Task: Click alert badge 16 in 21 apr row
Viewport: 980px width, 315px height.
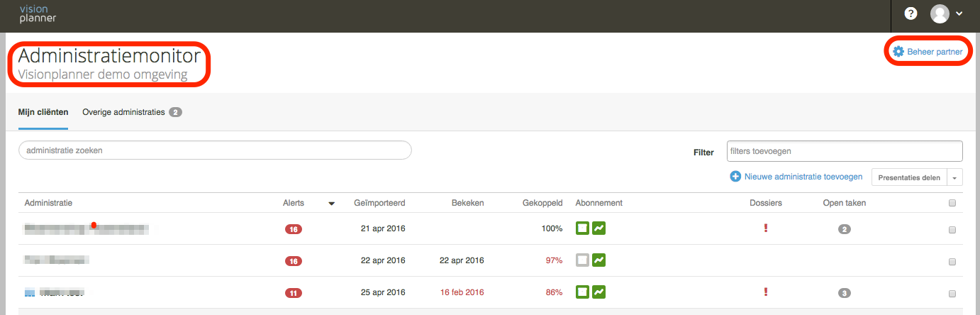Action: click(293, 229)
